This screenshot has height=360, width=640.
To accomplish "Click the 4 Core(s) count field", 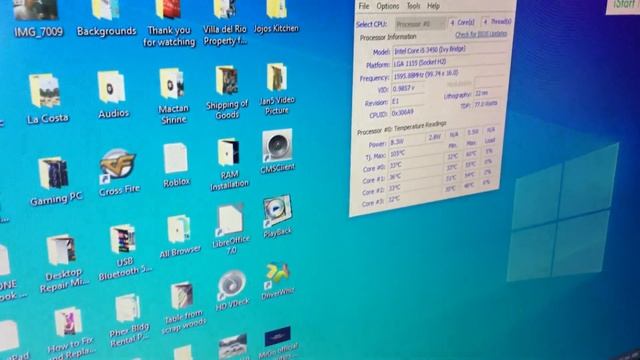I will point(463,22).
